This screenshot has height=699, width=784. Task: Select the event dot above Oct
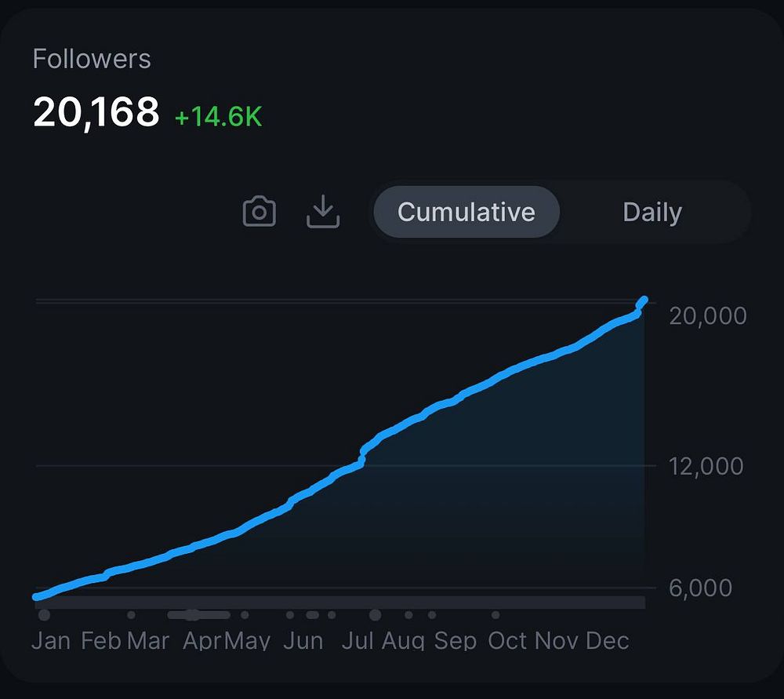click(x=495, y=615)
